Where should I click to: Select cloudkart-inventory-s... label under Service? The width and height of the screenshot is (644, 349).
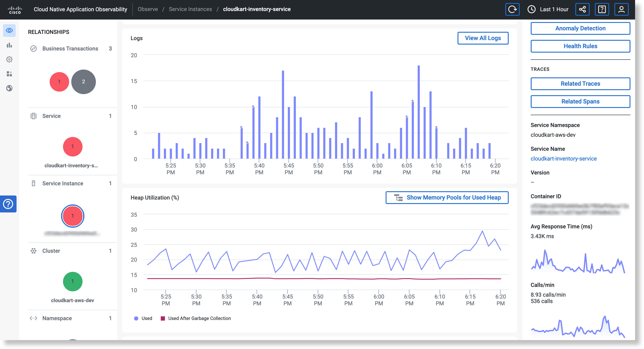pyautogui.click(x=71, y=165)
